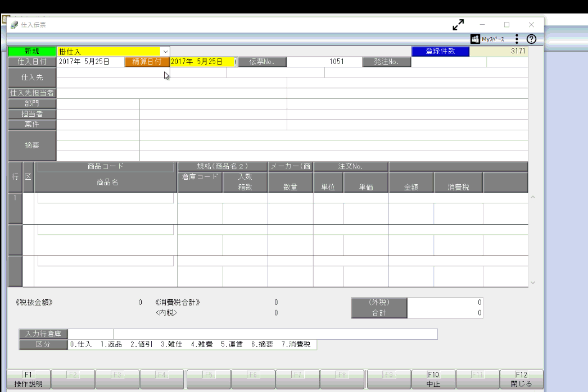588x392 pixels.
Task: Click the expand arrows icon in title bar
Action: point(458,25)
